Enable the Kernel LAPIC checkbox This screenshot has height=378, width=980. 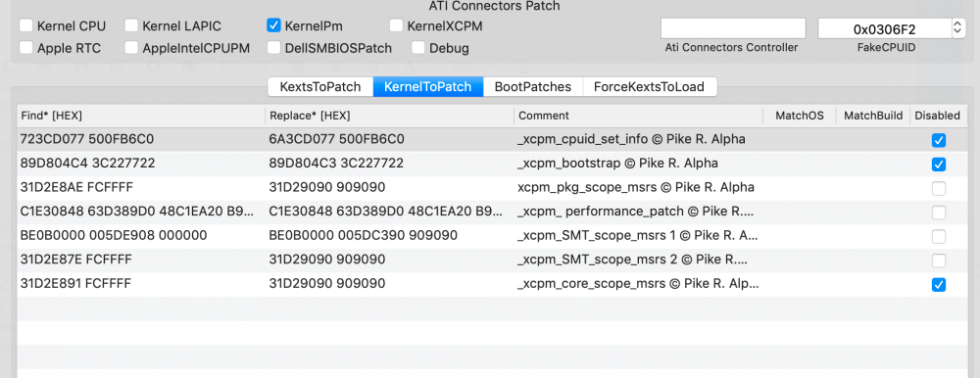[x=131, y=26]
